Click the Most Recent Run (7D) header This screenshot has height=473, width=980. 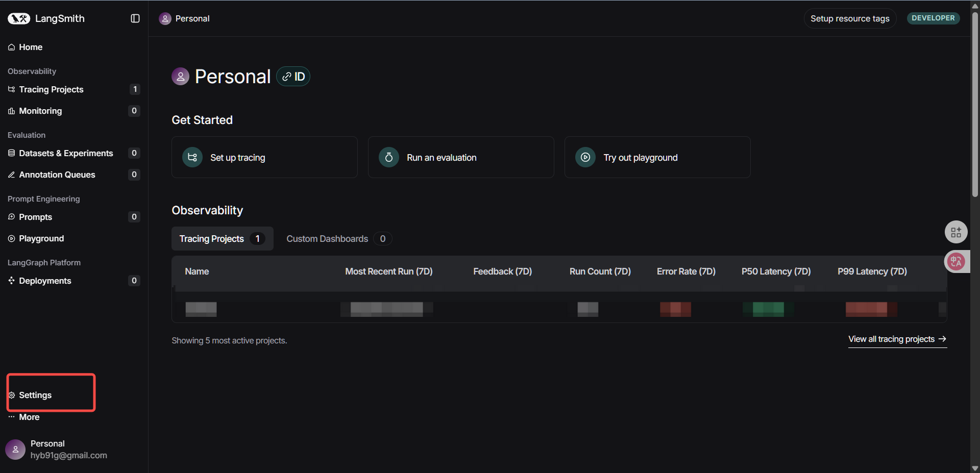389,271
